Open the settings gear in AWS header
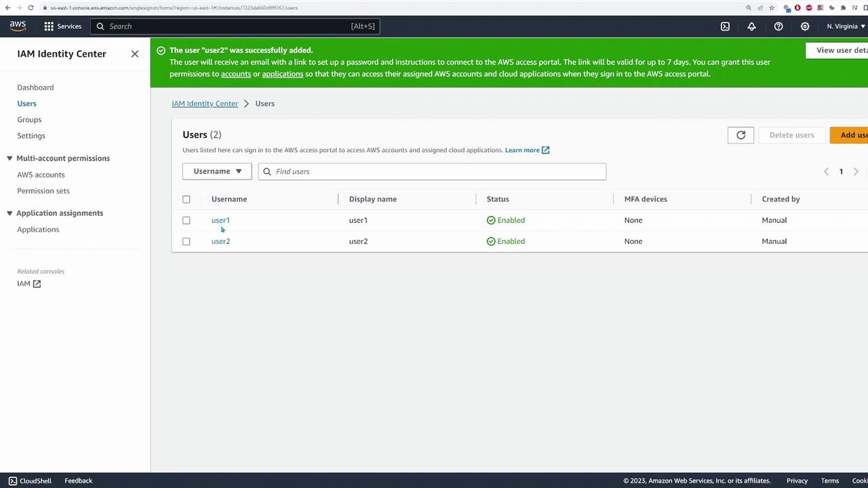 coord(805,26)
